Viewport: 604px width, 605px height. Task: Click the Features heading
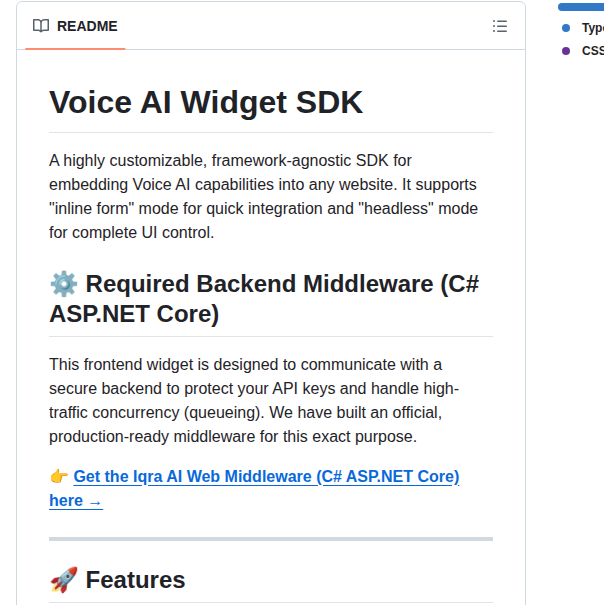coord(135,580)
